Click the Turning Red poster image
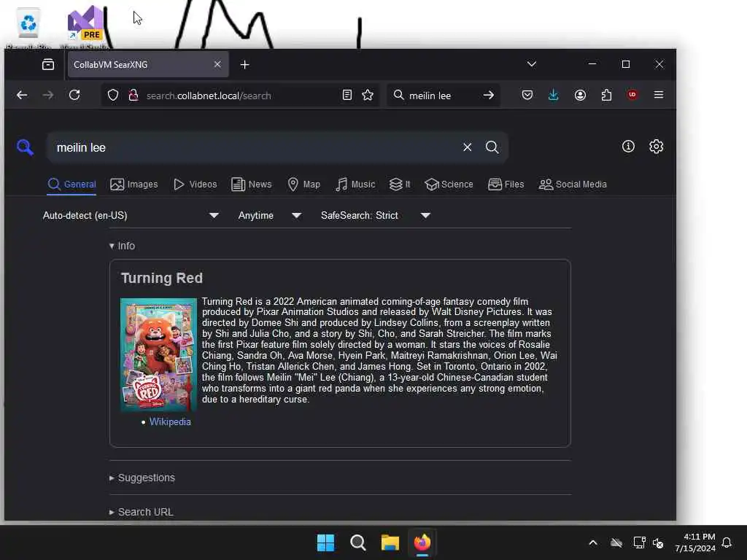Viewport: 747px width, 560px height. [158, 355]
